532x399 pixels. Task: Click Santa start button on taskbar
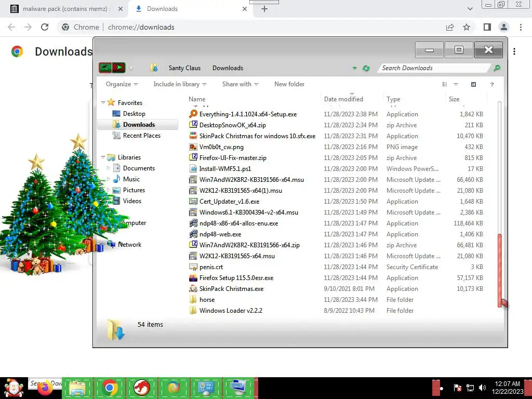point(14,388)
